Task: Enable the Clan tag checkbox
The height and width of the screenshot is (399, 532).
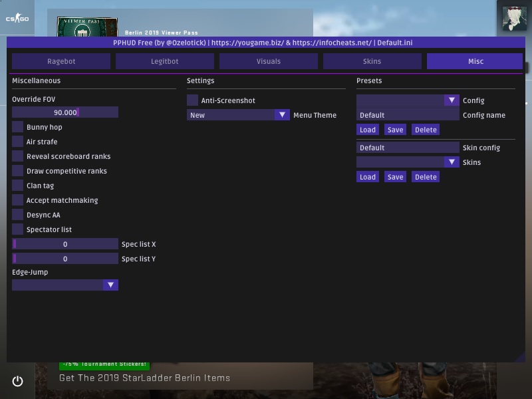Action: (18, 186)
